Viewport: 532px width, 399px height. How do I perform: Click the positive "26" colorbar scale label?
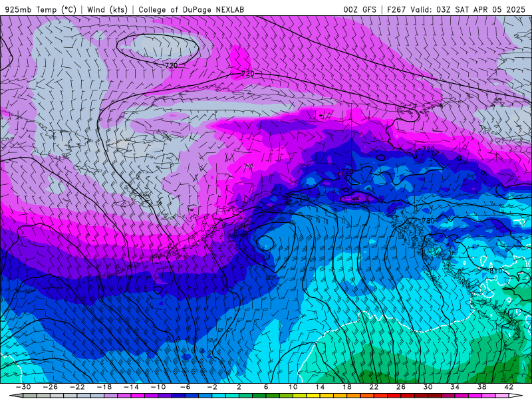click(x=401, y=387)
